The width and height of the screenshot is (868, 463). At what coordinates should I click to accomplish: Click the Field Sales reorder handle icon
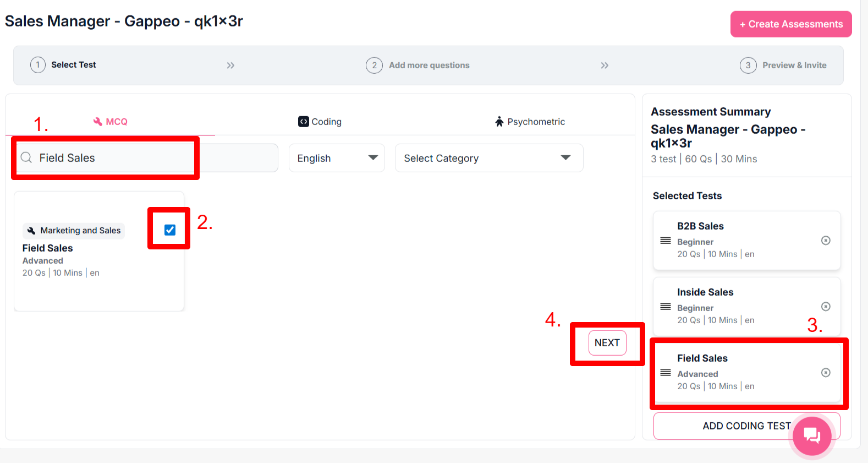click(x=666, y=373)
